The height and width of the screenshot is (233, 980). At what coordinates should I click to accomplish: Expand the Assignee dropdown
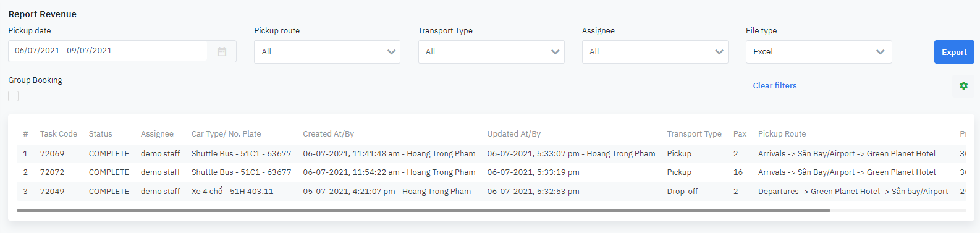pyautogui.click(x=655, y=52)
